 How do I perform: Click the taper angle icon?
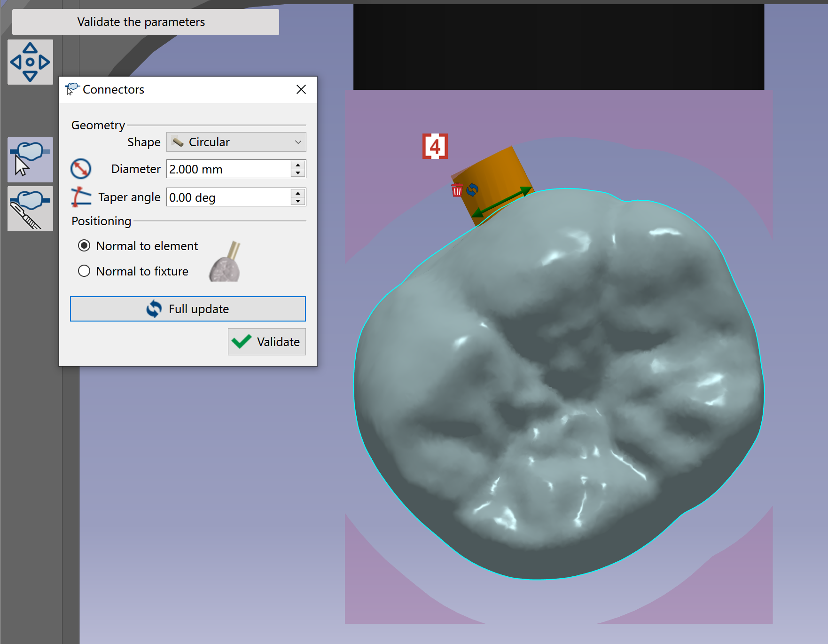(81, 197)
